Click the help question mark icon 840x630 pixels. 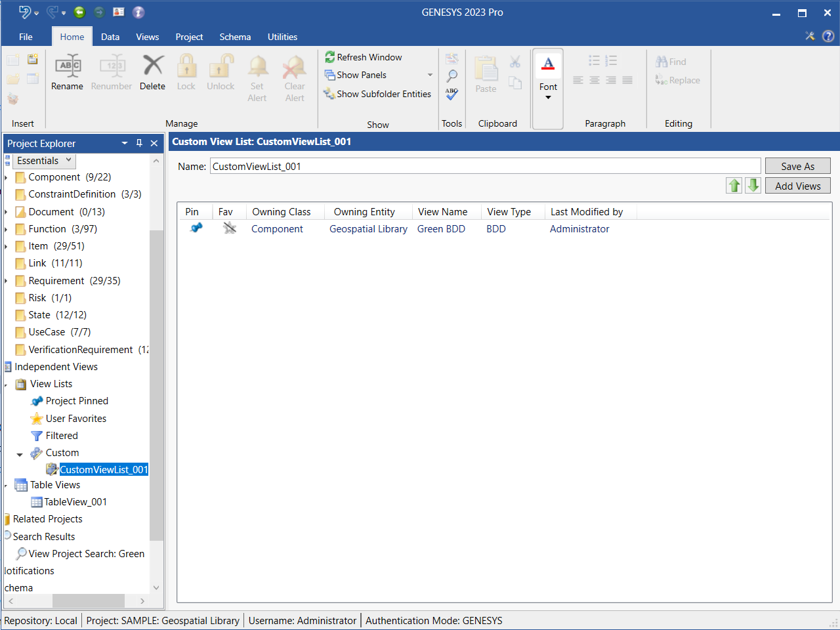tap(828, 36)
